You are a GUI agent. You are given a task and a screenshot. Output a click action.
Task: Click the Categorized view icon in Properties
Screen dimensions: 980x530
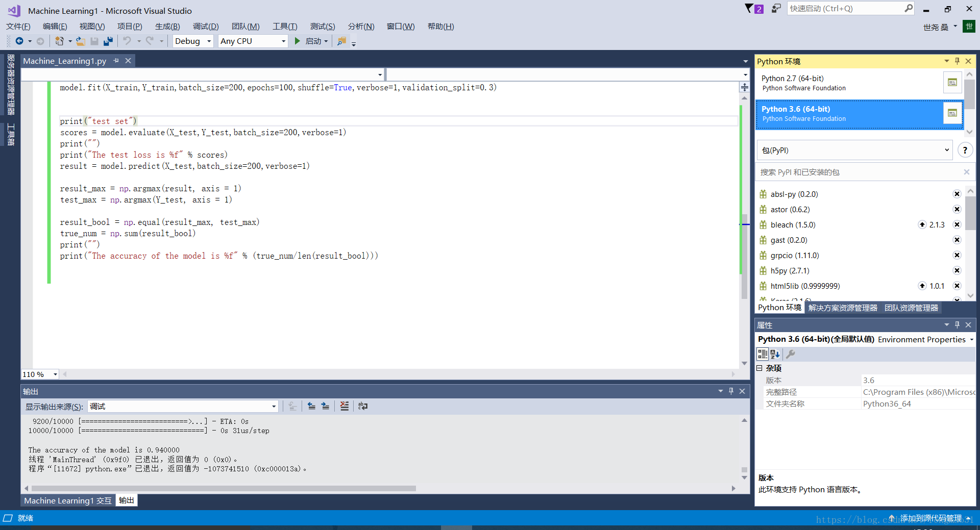pos(763,354)
